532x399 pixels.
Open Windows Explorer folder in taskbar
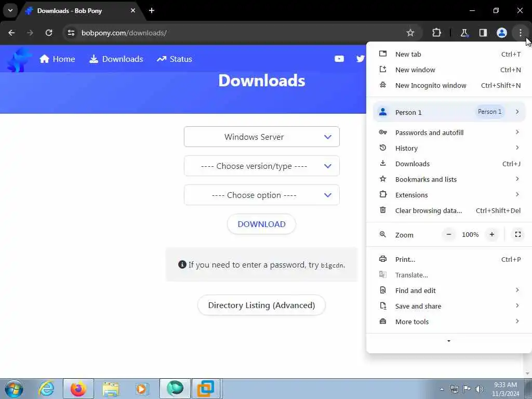coord(111,389)
